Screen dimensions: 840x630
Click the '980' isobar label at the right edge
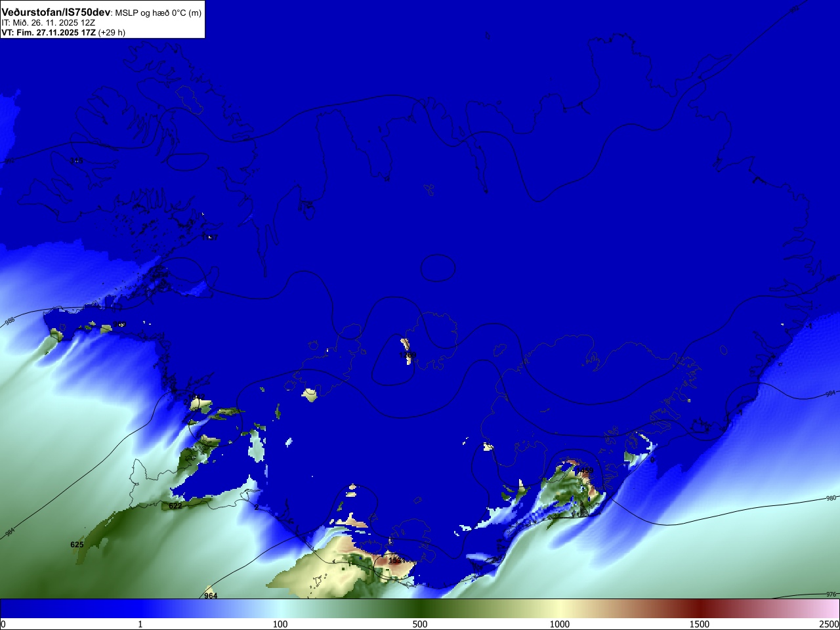point(831,499)
